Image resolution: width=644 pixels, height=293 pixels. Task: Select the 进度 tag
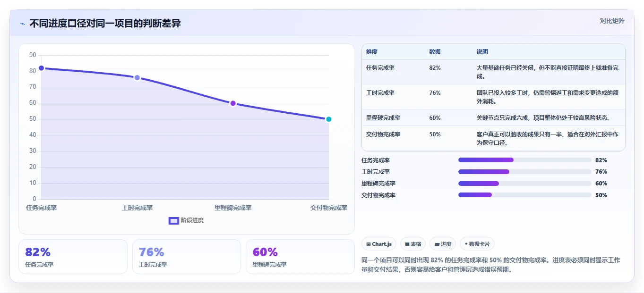point(443,244)
